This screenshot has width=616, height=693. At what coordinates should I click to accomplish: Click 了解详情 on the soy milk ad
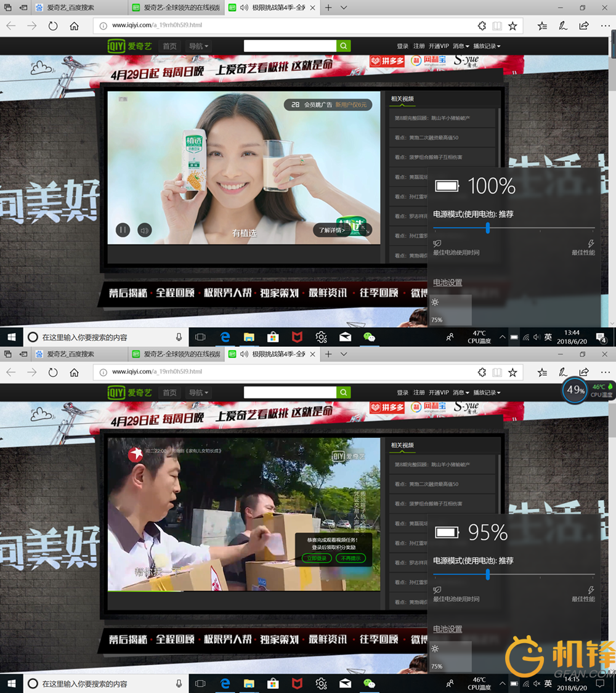click(331, 230)
